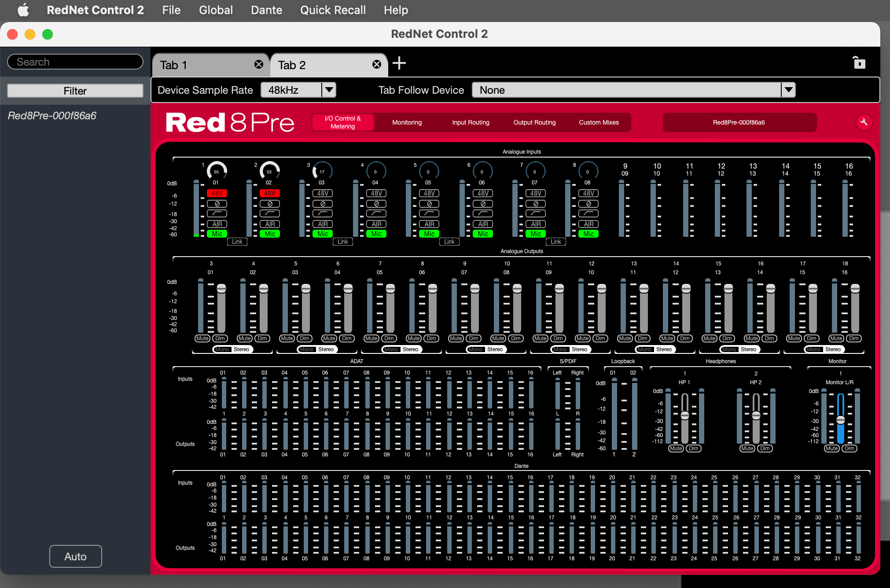Open the Input Routing page

pyautogui.click(x=471, y=122)
